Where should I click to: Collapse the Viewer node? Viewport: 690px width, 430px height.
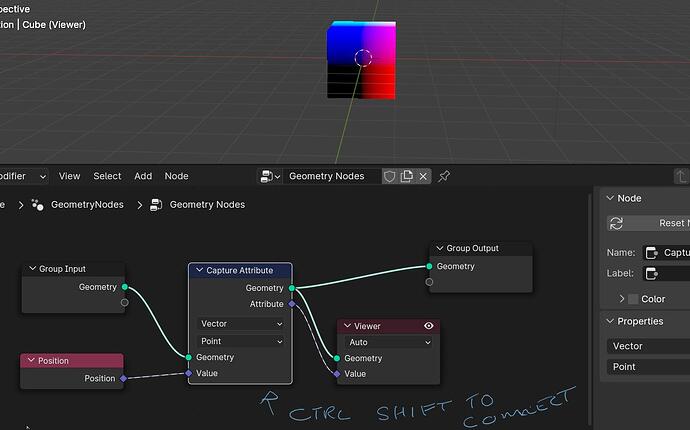(347, 326)
